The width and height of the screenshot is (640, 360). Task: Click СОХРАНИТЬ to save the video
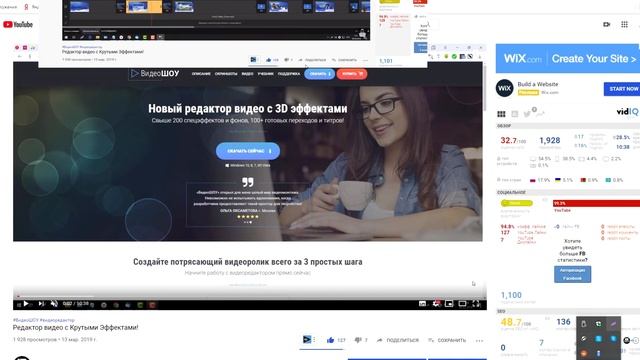[447, 340]
